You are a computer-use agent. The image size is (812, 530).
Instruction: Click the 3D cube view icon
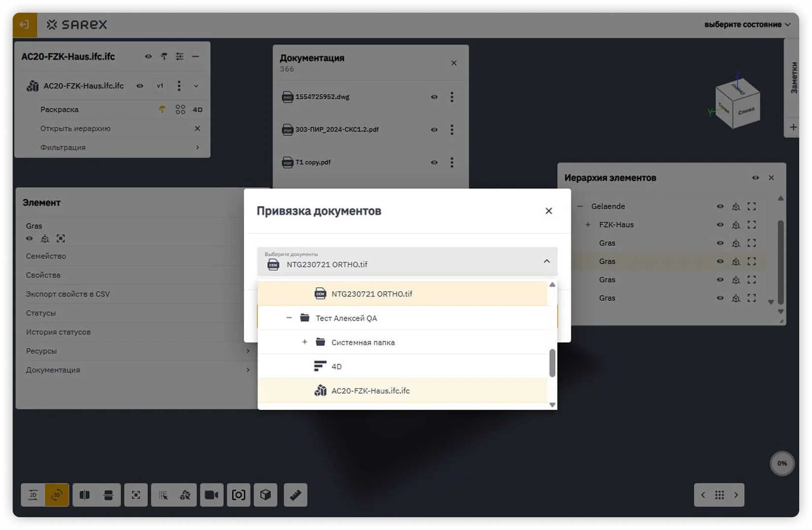tap(265, 495)
